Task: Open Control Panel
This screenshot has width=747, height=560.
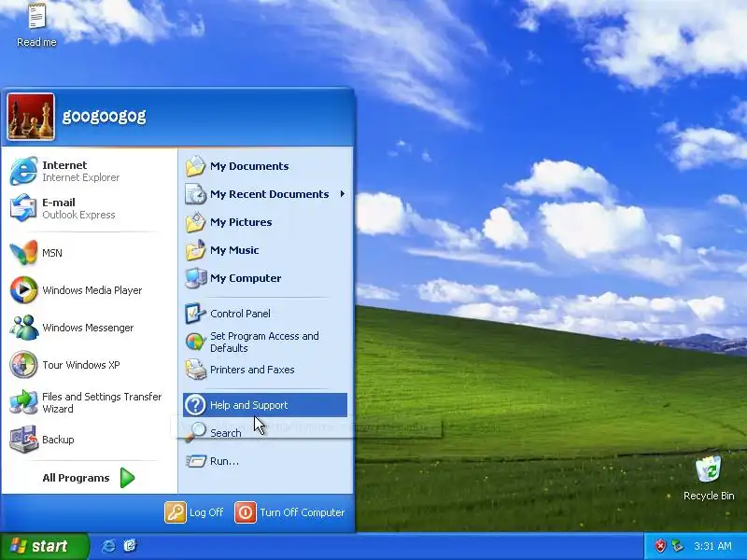Action: 265,314
